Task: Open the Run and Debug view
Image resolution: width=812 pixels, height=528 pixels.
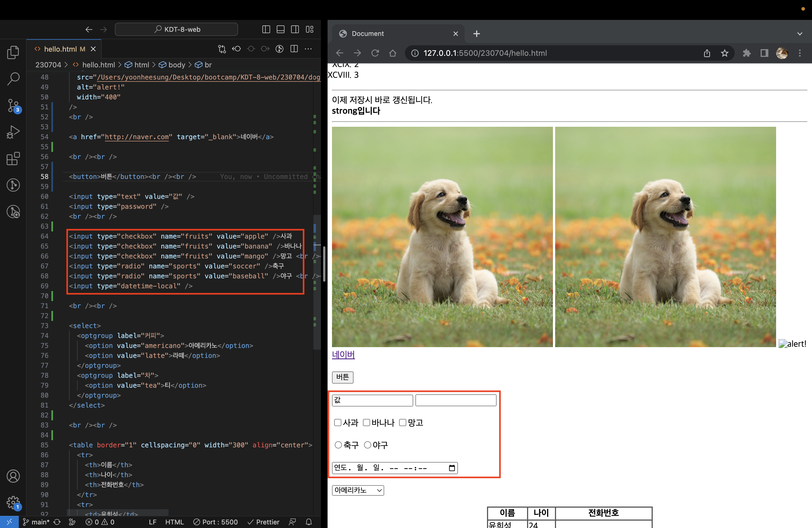Action: (13, 132)
